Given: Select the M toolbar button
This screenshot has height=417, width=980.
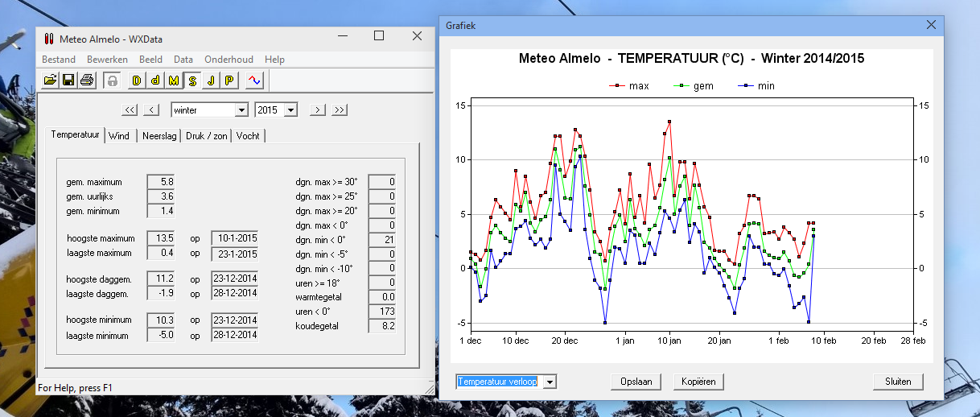Looking at the screenshot, I should 174,80.
